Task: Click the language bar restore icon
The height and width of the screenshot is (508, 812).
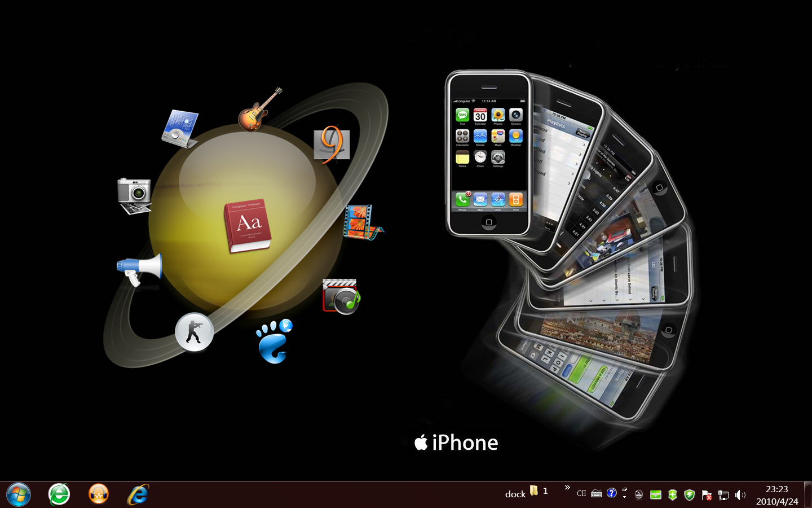Action: 625,489
